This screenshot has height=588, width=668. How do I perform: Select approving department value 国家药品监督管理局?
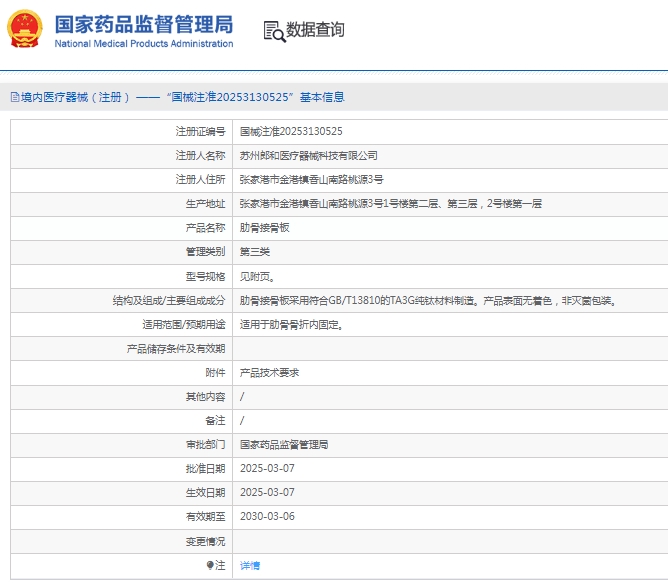(x=284, y=444)
